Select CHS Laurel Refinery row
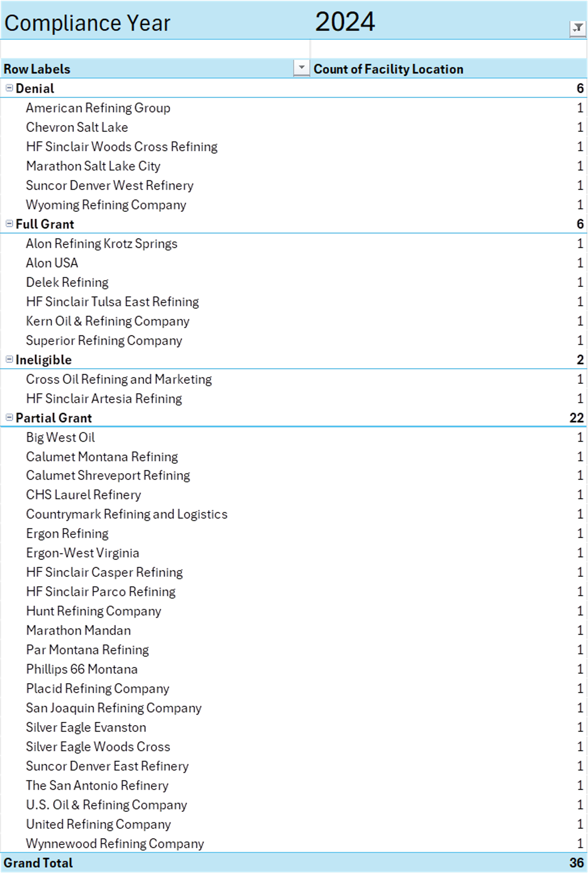 point(294,495)
